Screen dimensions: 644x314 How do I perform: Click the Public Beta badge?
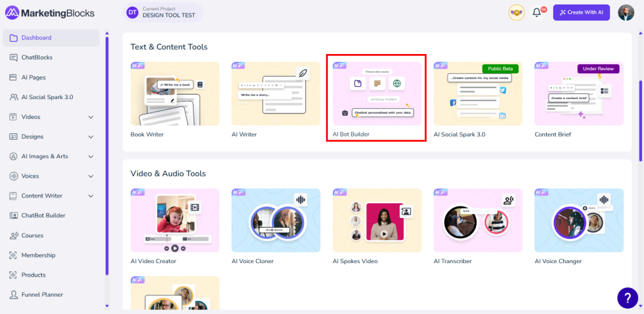500,69
